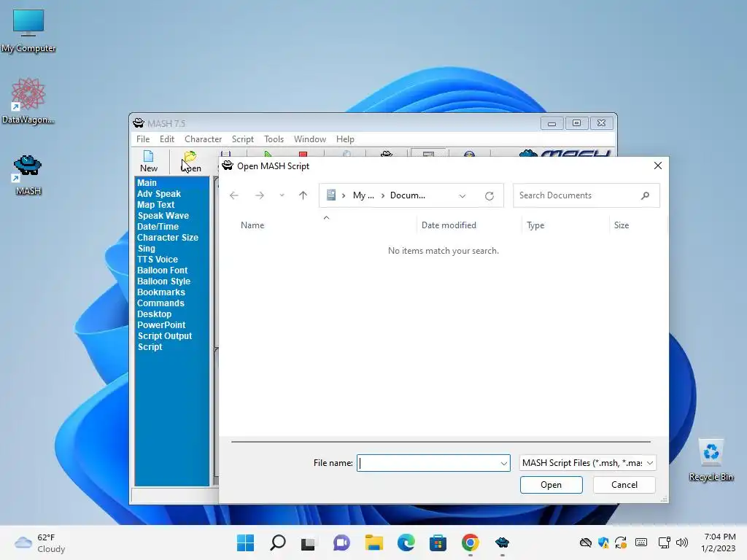Open the File menu in MASH
The width and height of the screenshot is (747, 560).
pos(143,139)
